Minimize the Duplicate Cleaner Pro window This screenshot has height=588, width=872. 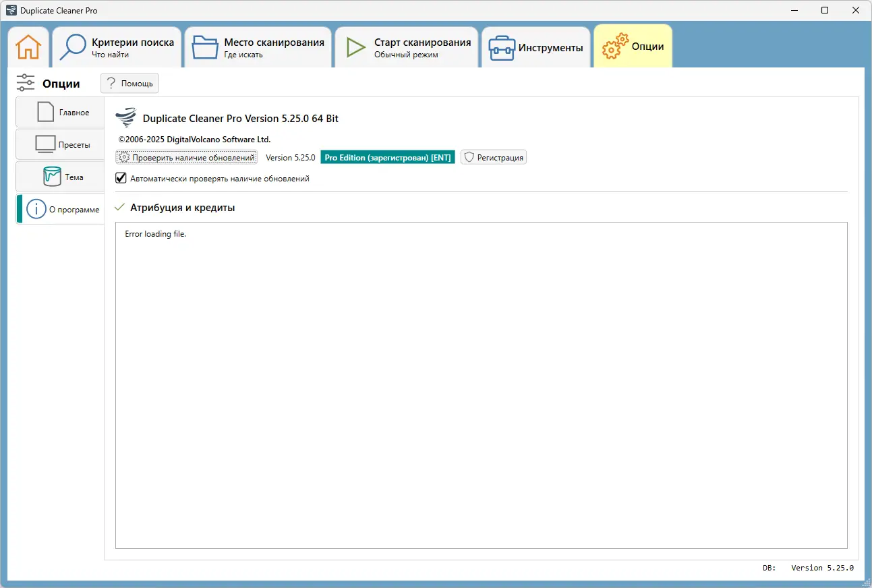794,10
